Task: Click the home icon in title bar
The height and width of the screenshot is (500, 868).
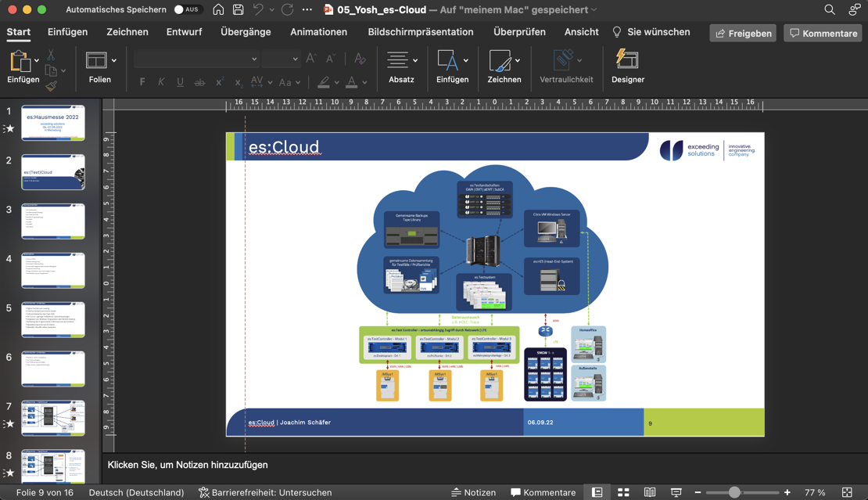Action: coord(218,9)
